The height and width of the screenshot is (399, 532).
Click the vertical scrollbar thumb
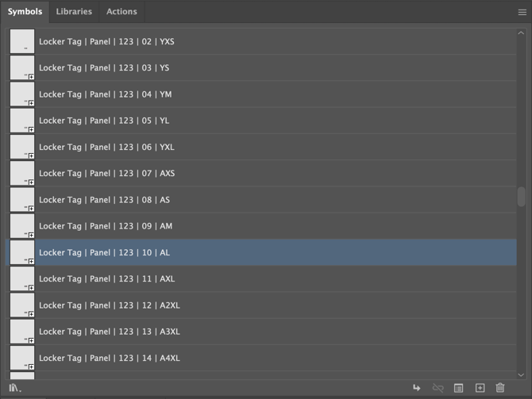tap(522, 196)
